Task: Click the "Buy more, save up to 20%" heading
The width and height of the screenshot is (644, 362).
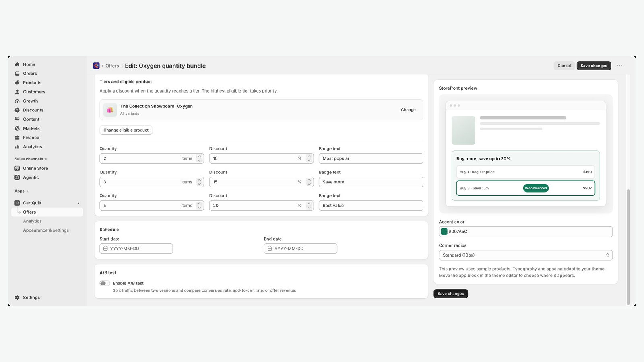Action: tap(483, 159)
